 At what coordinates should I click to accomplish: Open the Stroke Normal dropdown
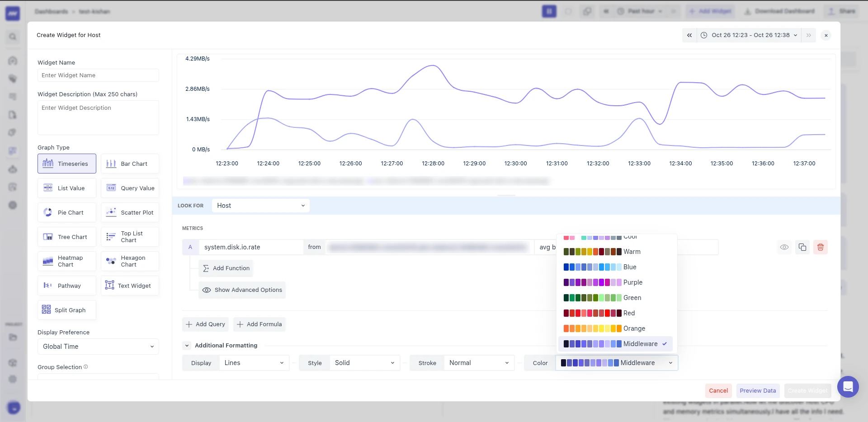[x=479, y=363]
